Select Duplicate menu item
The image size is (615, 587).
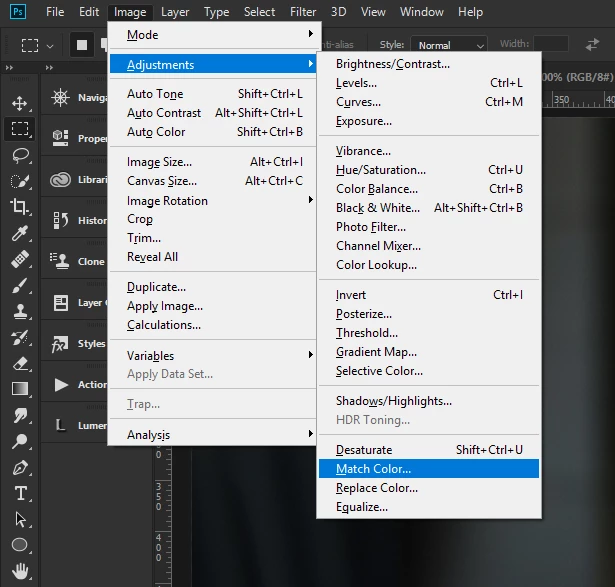point(214,287)
